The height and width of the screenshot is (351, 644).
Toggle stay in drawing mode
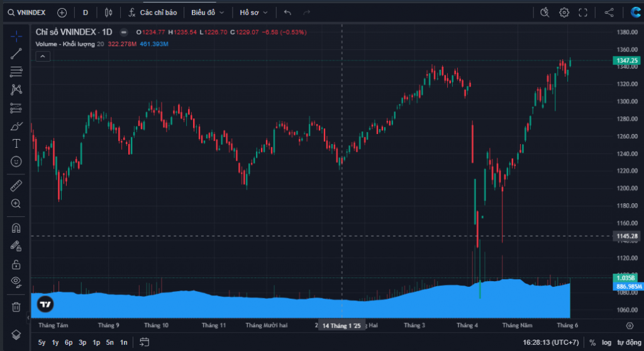point(16,246)
